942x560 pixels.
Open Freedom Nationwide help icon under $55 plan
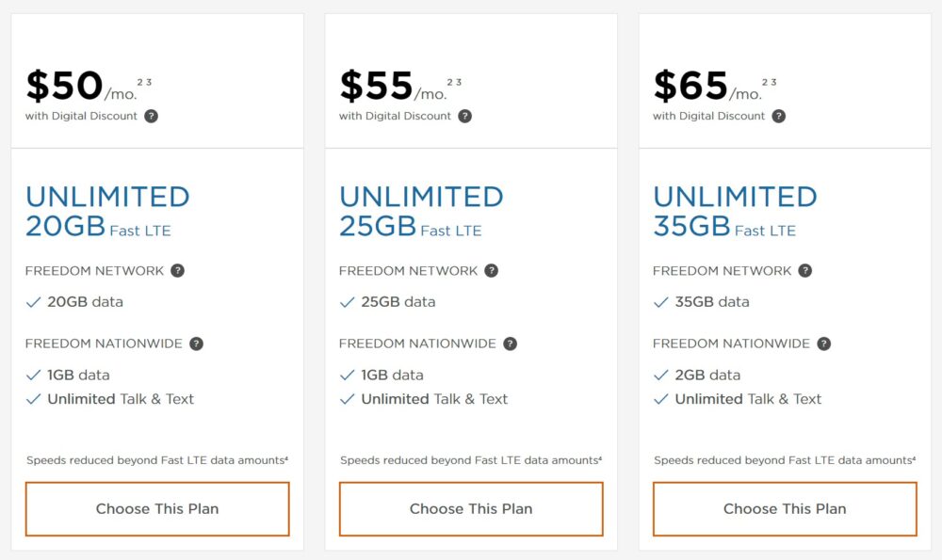[x=511, y=343]
